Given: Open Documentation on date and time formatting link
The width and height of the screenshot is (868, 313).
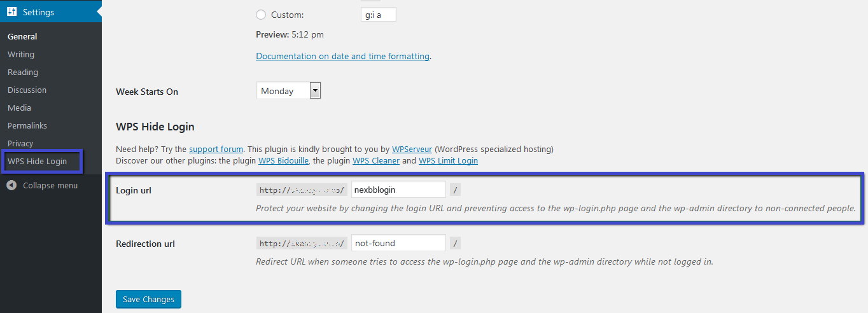Looking at the screenshot, I should pos(342,56).
